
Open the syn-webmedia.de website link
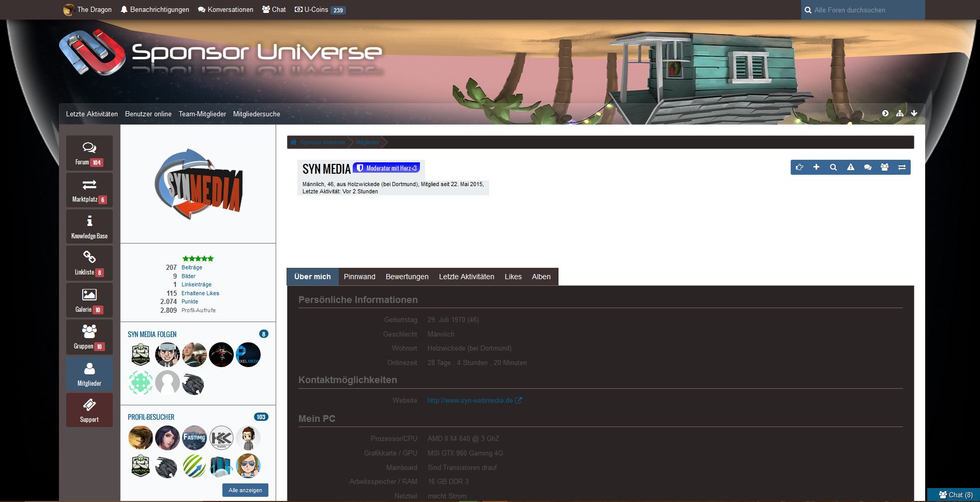pyautogui.click(x=470, y=400)
